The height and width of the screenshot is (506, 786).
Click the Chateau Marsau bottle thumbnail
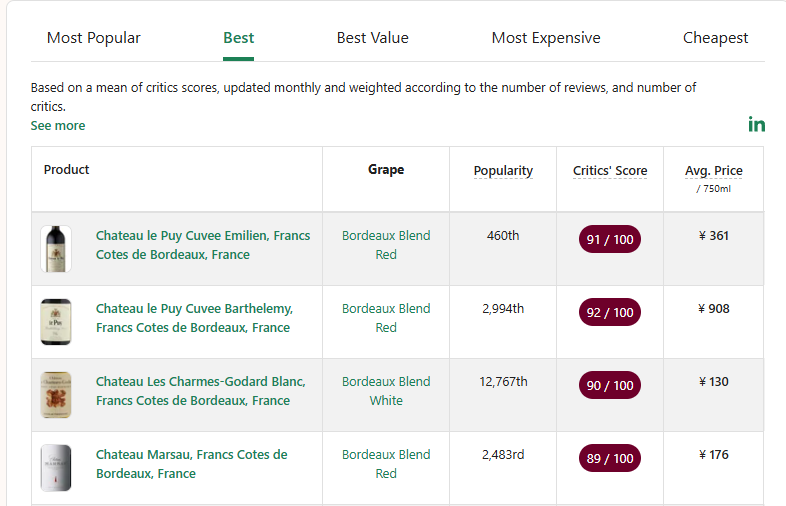(x=56, y=468)
